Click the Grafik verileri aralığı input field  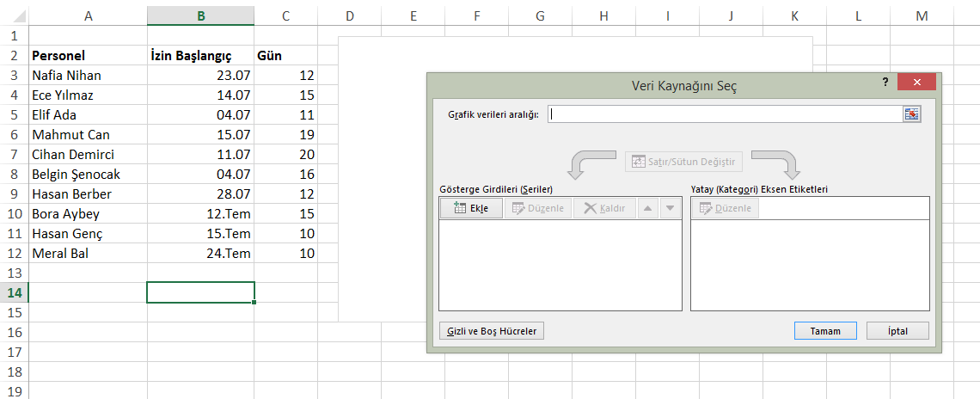(724, 114)
